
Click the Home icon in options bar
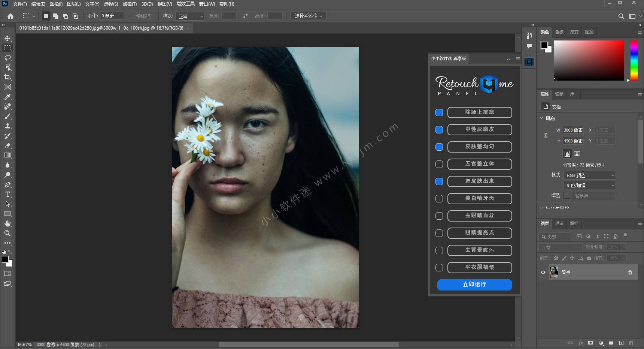(x=10, y=16)
